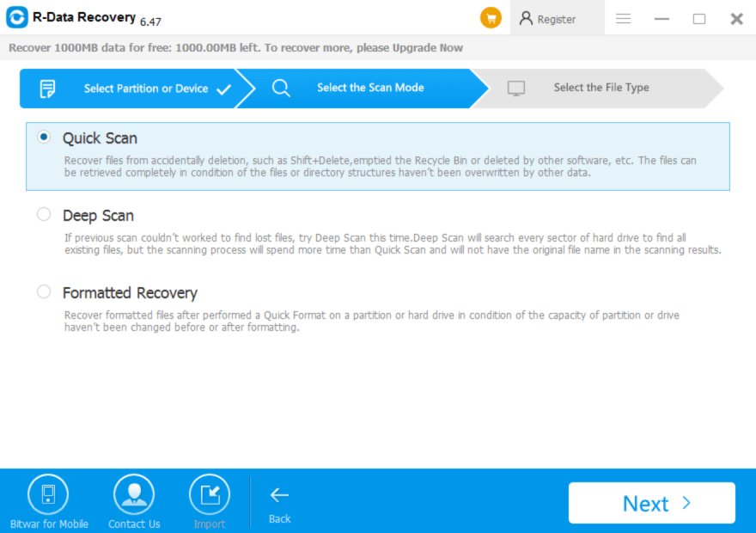This screenshot has height=533, width=756.
Task: Switch to Select the File Type step
Action: pos(598,89)
